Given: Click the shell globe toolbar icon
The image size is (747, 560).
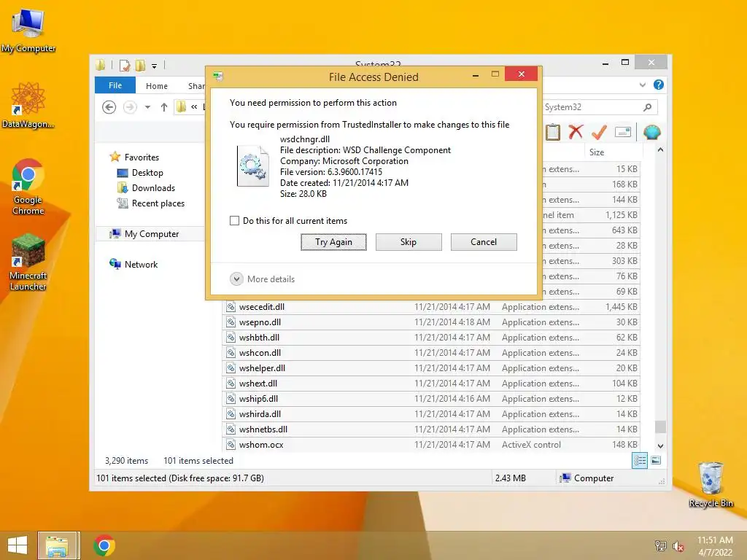Looking at the screenshot, I should coord(651,132).
